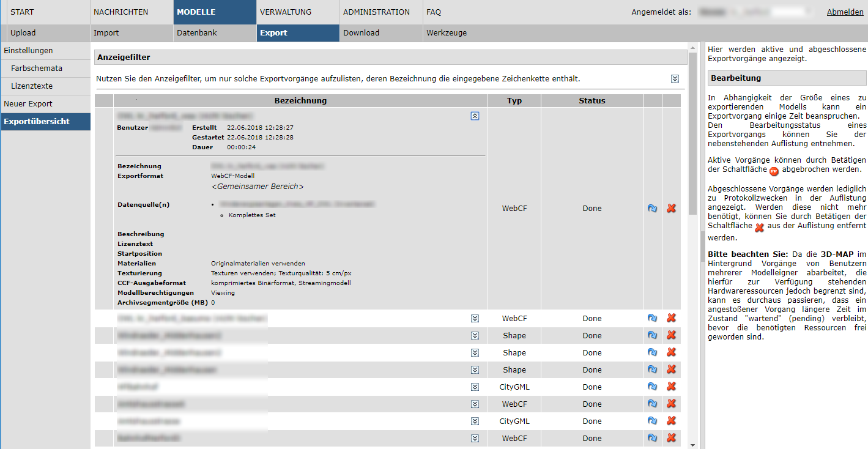Delete the collapsed WebCF export above Shape rows

click(671, 318)
